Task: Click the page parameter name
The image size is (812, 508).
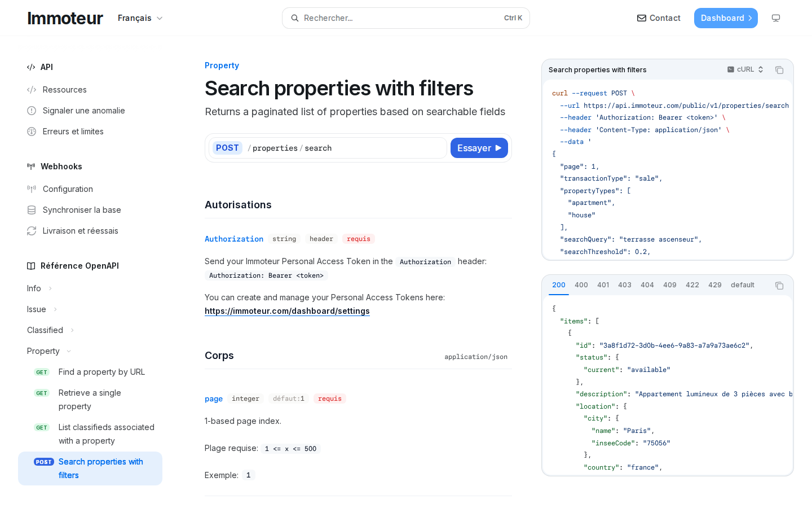Action: (x=214, y=398)
